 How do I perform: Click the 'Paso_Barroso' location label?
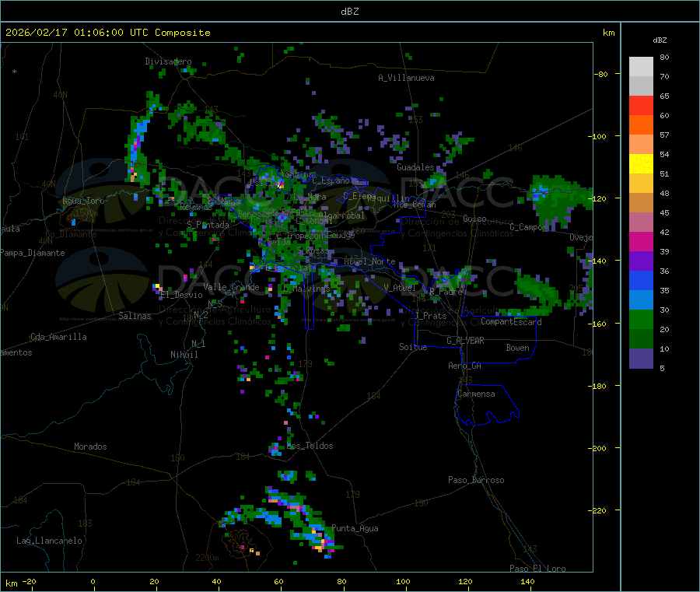tap(476, 480)
